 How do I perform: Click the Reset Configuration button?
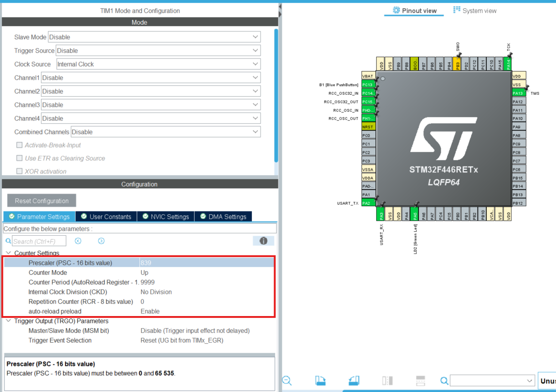[x=42, y=201]
